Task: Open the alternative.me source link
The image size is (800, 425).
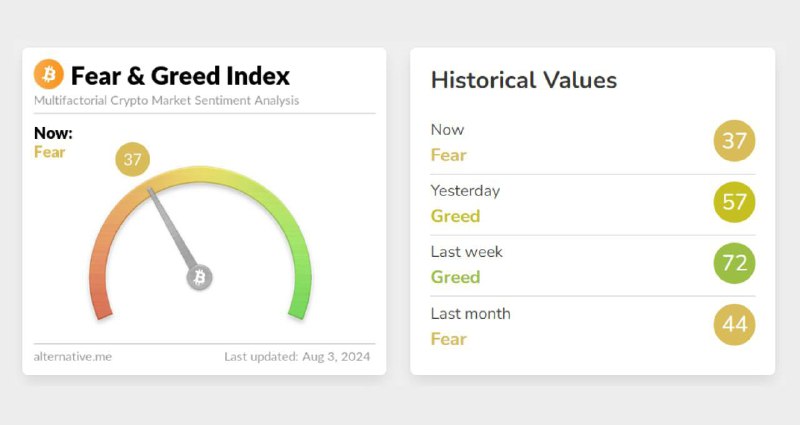Action: click(x=73, y=356)
